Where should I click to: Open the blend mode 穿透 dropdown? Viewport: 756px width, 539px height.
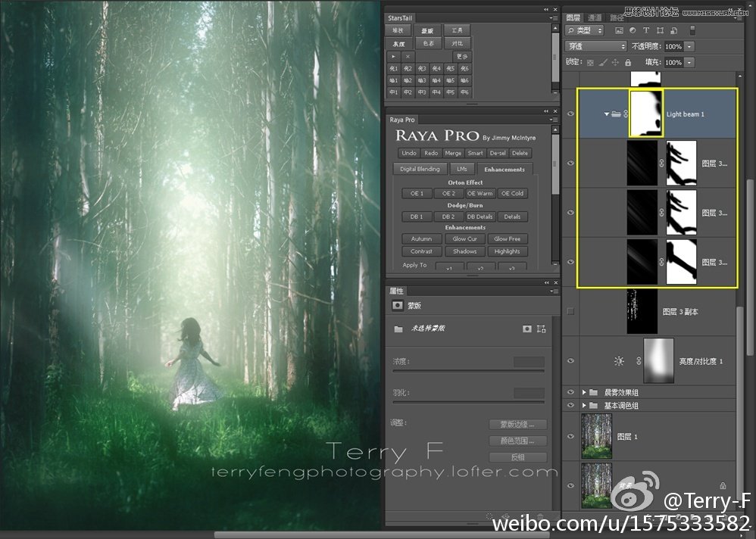pos(595,46)
